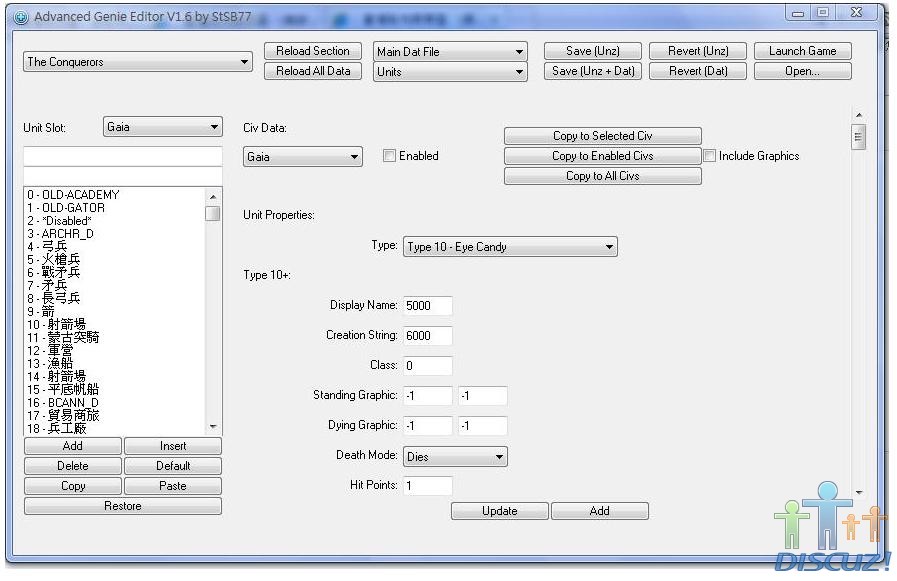Maximize the Advanced Genie Editor window
Viewport: 897px width, 581px height.
pyautogui.click(x=823, y=13)
